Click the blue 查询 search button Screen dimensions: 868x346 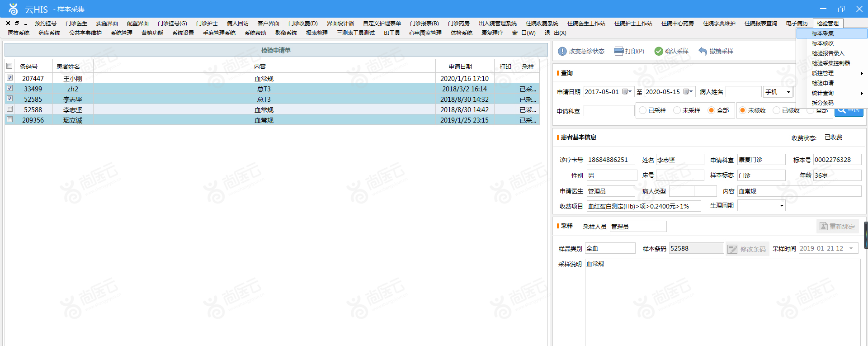pyautogui.click(x=849, y=110)
